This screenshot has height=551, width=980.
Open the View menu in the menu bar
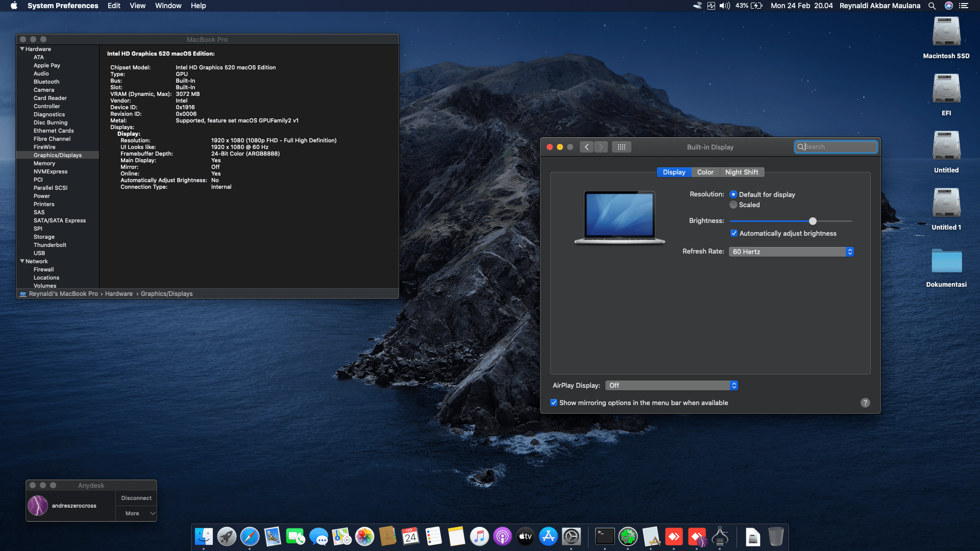pyautogui.click(x=137, y=6)
